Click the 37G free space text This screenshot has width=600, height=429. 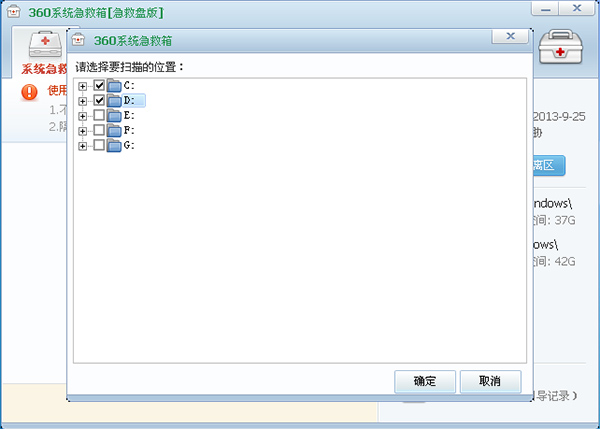tap(565, 220)
